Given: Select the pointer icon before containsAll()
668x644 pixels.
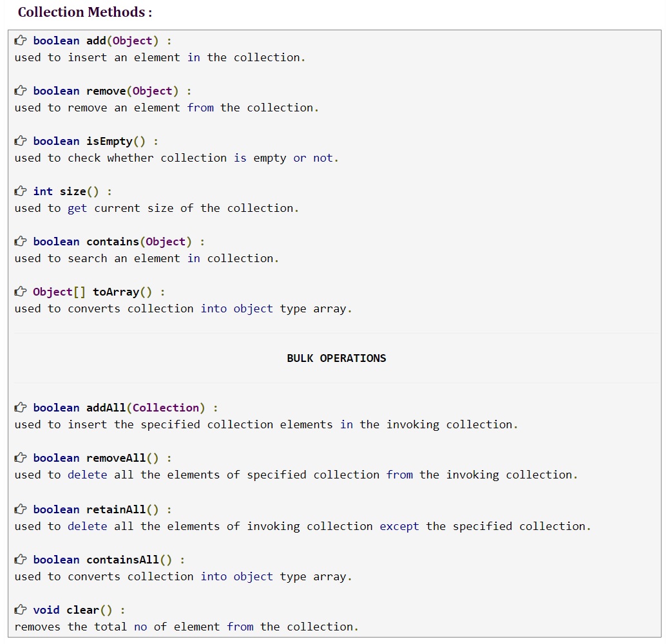Looking at the screenshot, I should click(20, 559).
